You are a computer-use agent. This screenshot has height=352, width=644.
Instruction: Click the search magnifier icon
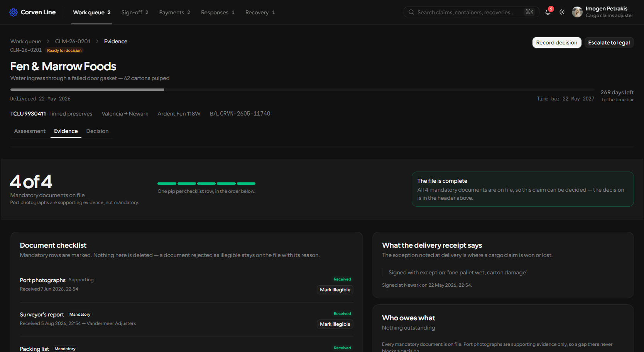[x=411, y=12]
